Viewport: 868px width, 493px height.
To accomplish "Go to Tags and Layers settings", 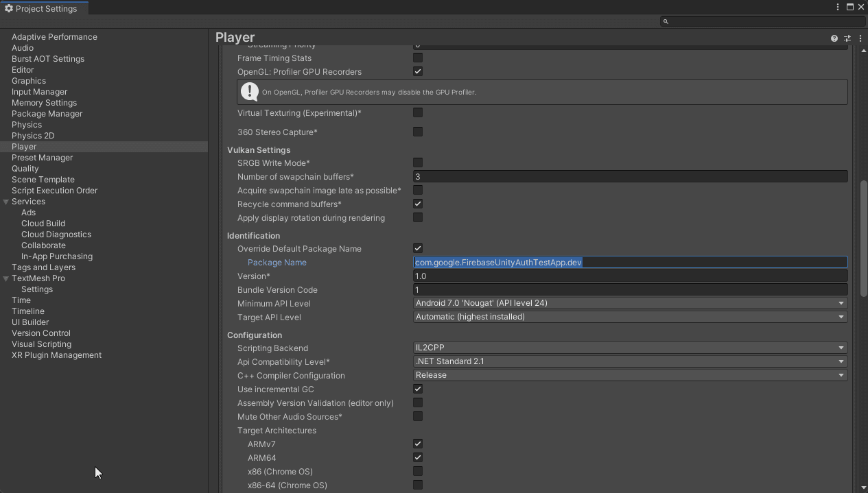I will 43,267.
